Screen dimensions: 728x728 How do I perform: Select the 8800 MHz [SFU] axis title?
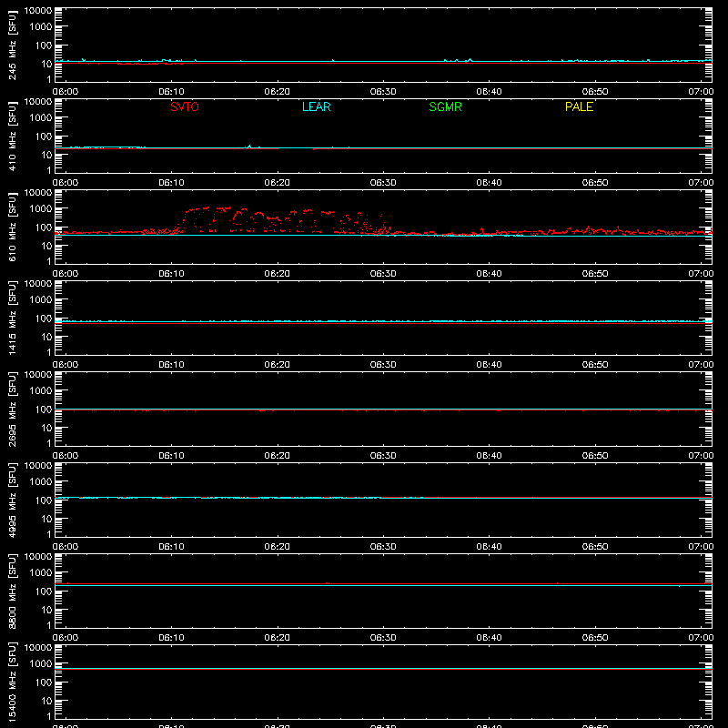pyautogui.click(x=12, y=591)
